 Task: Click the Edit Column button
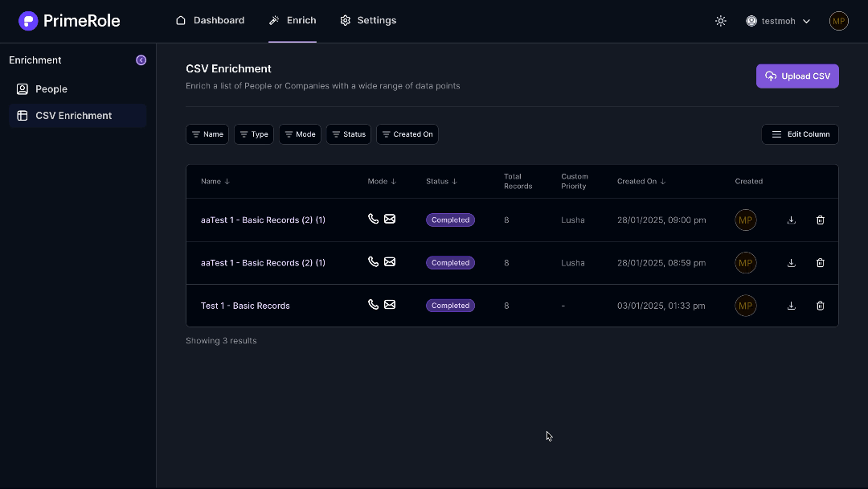[800, 134]
